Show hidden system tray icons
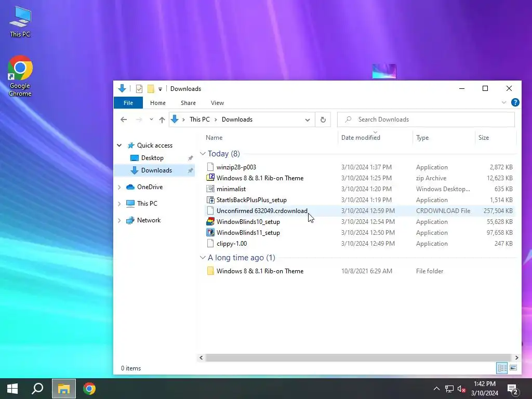This screenshot has width=532, height=399. click(436, 389)
